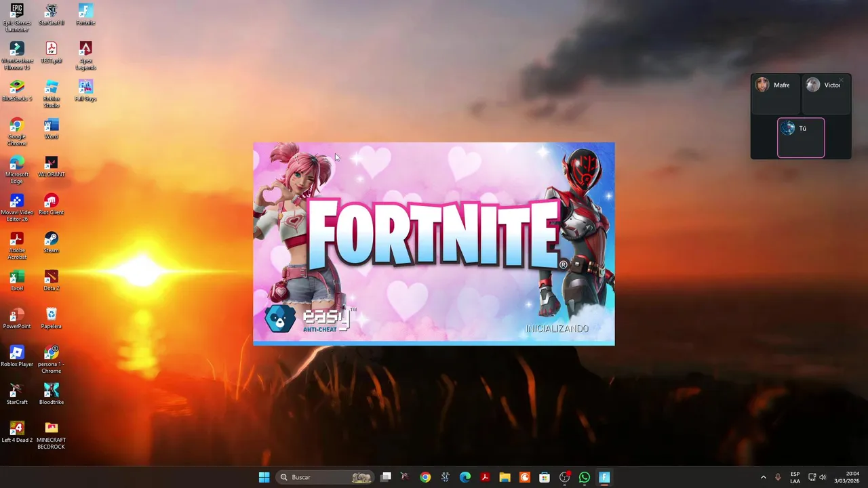Click the microphone icon in system tray
This screenshot has height=488, width=868.
tap(778, 477)
